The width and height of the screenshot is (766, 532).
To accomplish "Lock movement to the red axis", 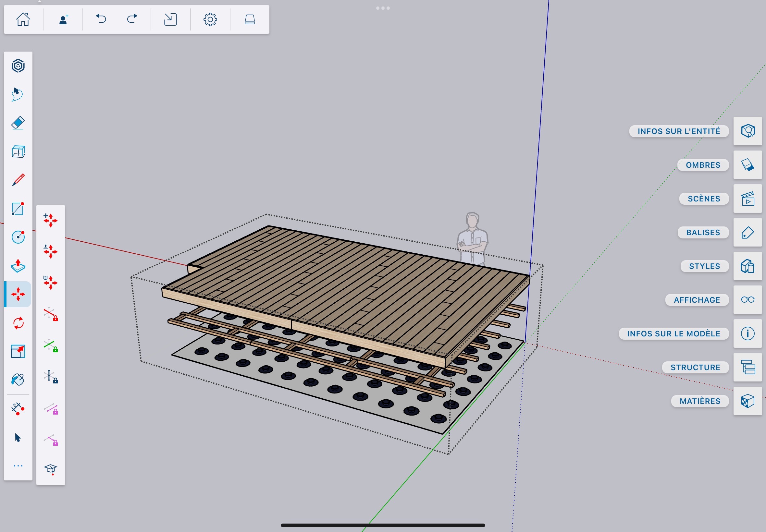I will [x=51, y=314].
